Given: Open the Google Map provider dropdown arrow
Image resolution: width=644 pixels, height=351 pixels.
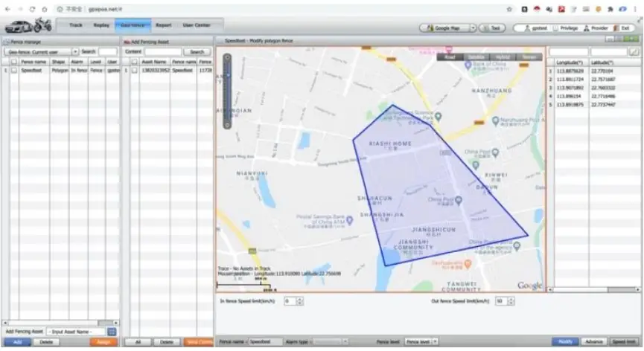Looking at the screenshot, I should 473,28.
